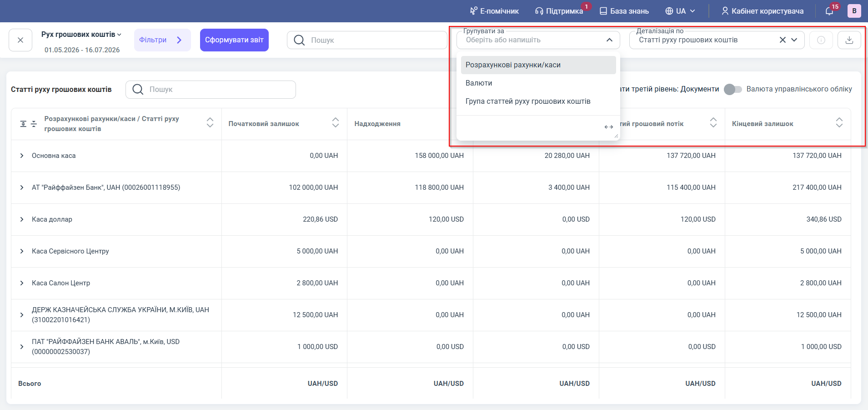The height and width of the screenshot is (410, 868).
Task: Sort by Розрахункові рахунки/каси column
Action: pyautogui.click(x=210, y=122)
